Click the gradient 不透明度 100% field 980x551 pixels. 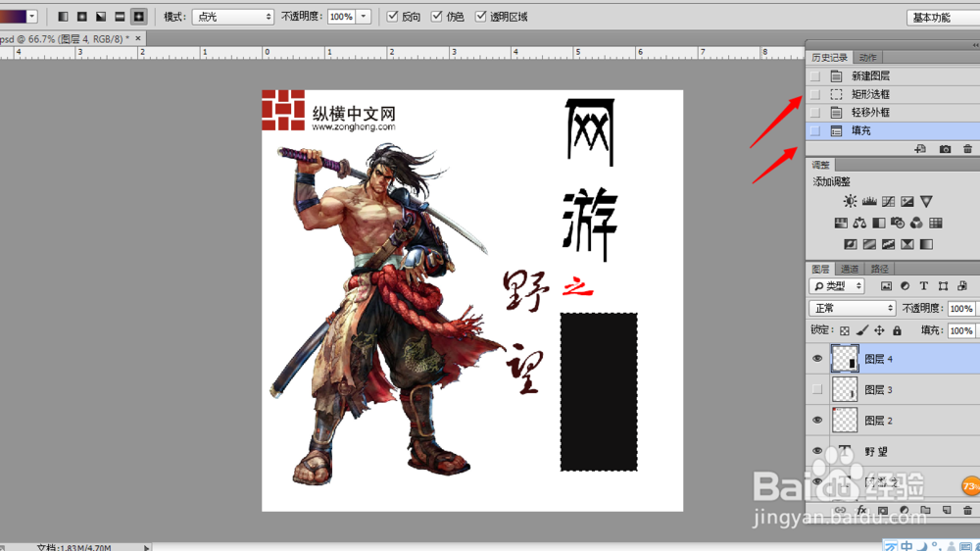pyautogui.click(x=341, y=17)
